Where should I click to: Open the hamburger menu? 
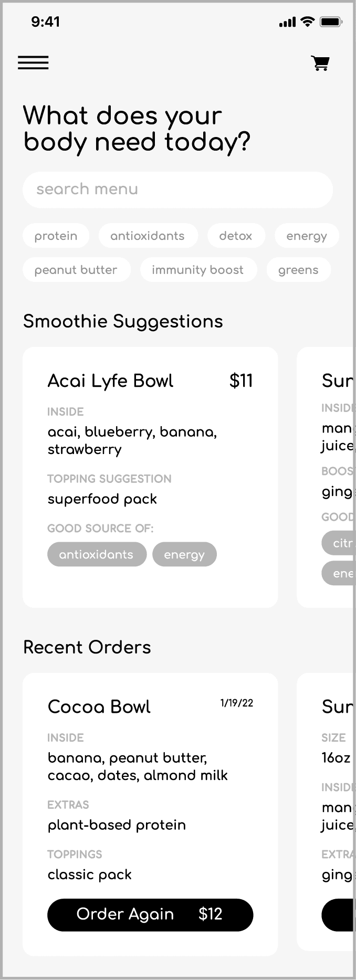coord(33,63)
